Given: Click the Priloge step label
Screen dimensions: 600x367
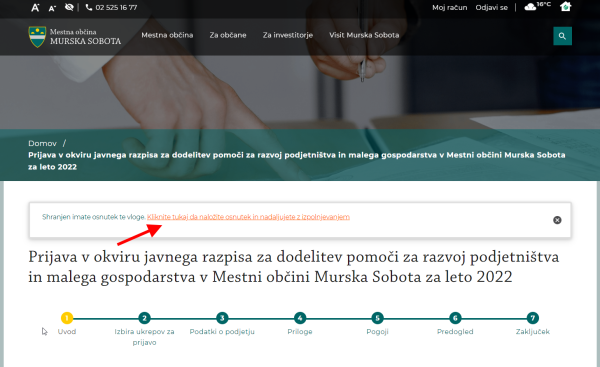Looking at the screenshot, I should [x=300, y=332].
